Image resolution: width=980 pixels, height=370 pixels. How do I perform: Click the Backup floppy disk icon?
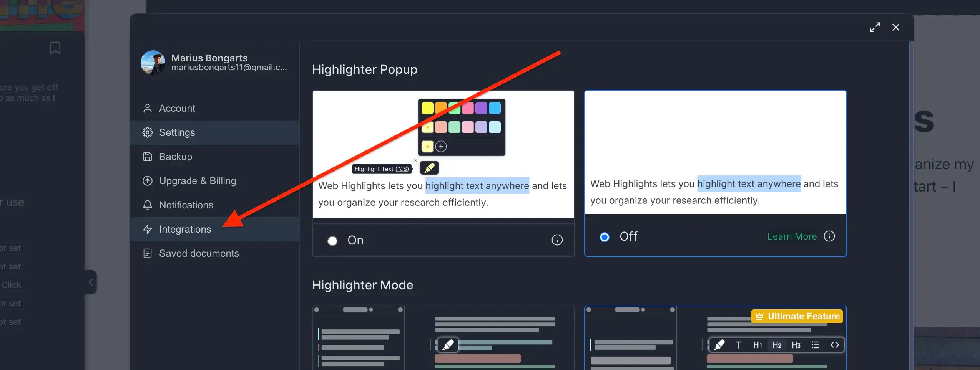(x=147, y=157)
